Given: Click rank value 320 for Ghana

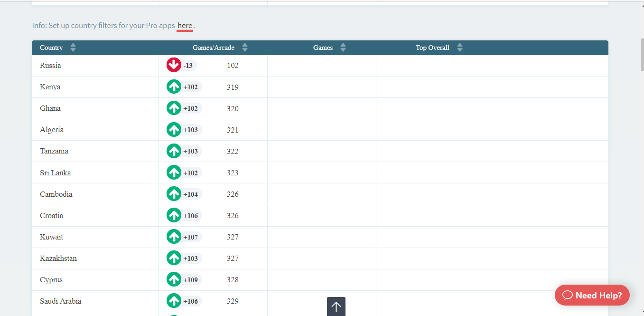Looking at the screenshot, I should pos(233,108).
